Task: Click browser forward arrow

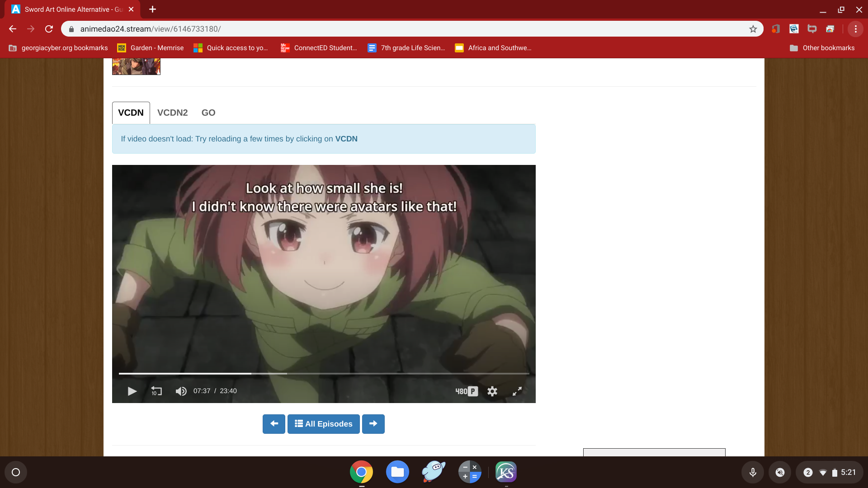Action: pos(31,29)
